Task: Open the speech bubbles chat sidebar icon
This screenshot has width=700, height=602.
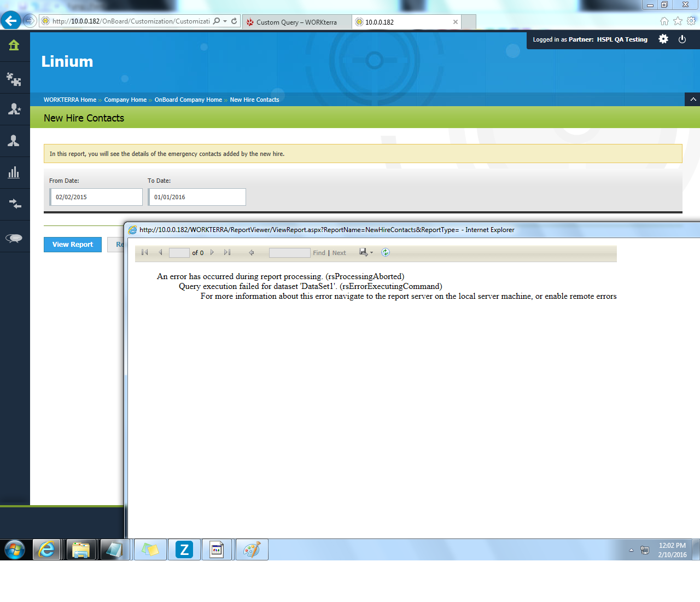Action: [14, 238]
